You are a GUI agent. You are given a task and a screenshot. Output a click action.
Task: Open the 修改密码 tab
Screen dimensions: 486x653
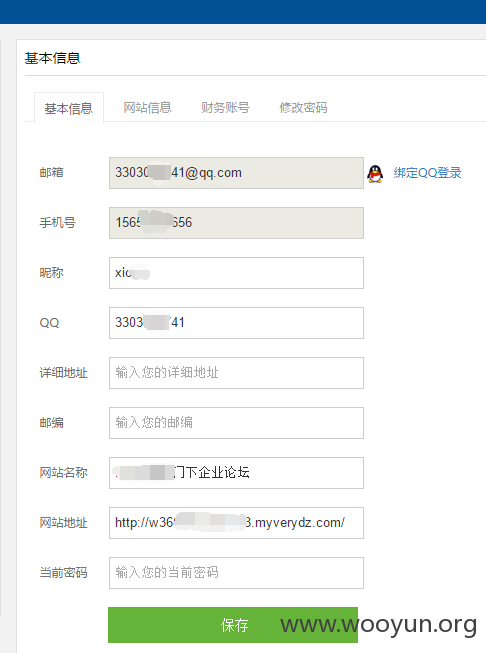coord(303,108)
